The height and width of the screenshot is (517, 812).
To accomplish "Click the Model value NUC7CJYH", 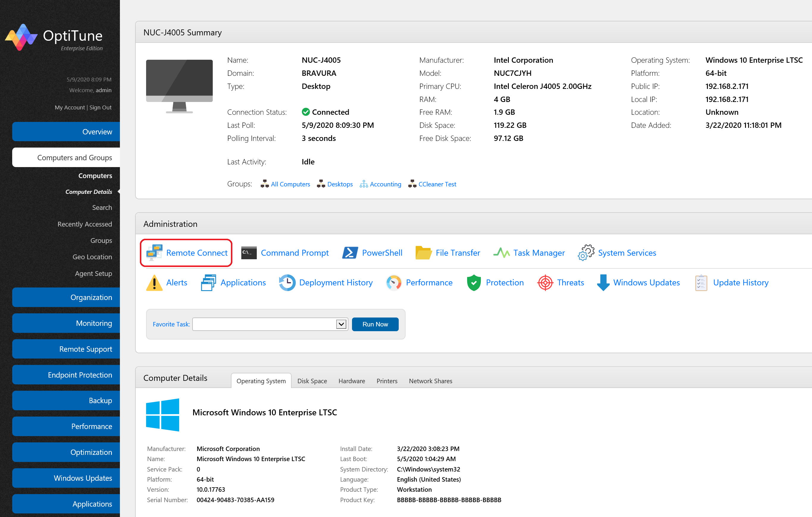I will tap(513, 73).
